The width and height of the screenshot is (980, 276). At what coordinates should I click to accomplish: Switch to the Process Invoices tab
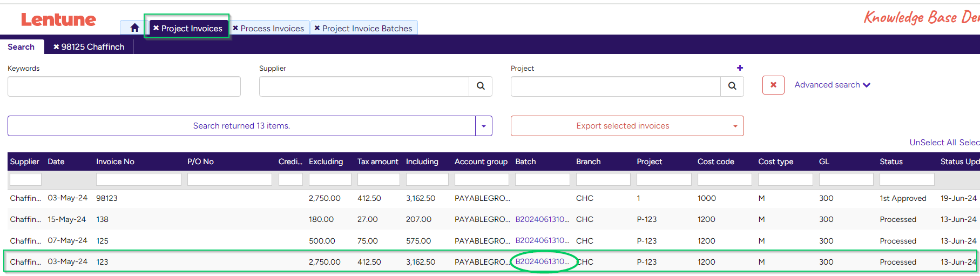[272, 28]
